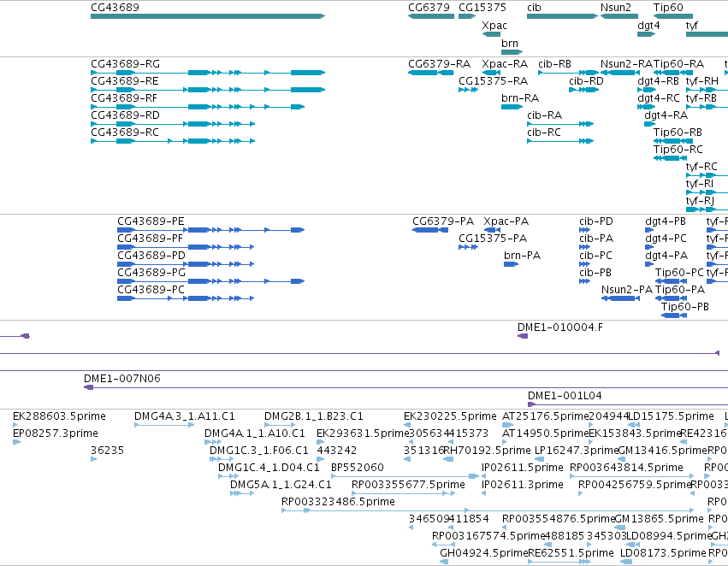Select EST RP003323486.5prime
Image resolution: width=728 pixels, height=566 pixels.
click(488, 510)
